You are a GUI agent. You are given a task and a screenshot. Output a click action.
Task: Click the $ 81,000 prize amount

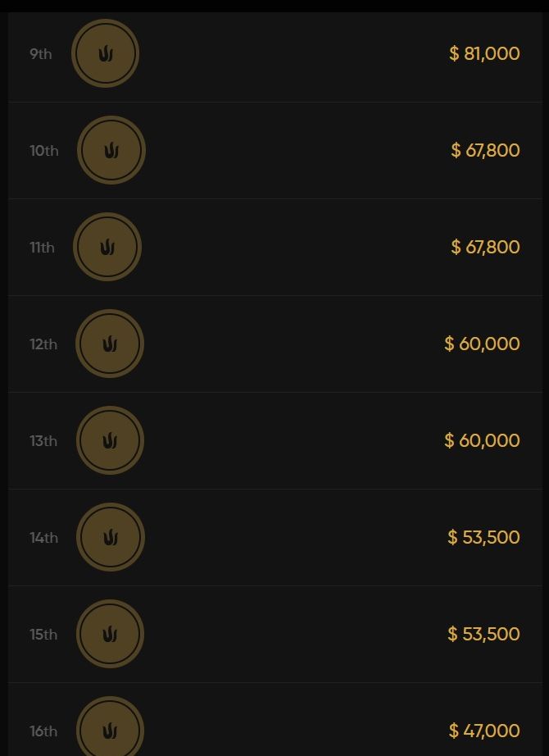click(x=484, y=54)
